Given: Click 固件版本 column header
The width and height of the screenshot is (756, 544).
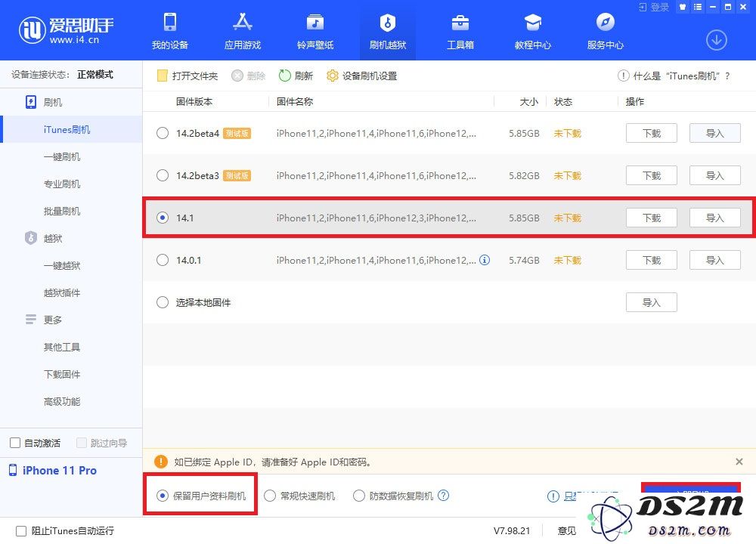Looking at the screenshot, I should click(x=194, y=102).
